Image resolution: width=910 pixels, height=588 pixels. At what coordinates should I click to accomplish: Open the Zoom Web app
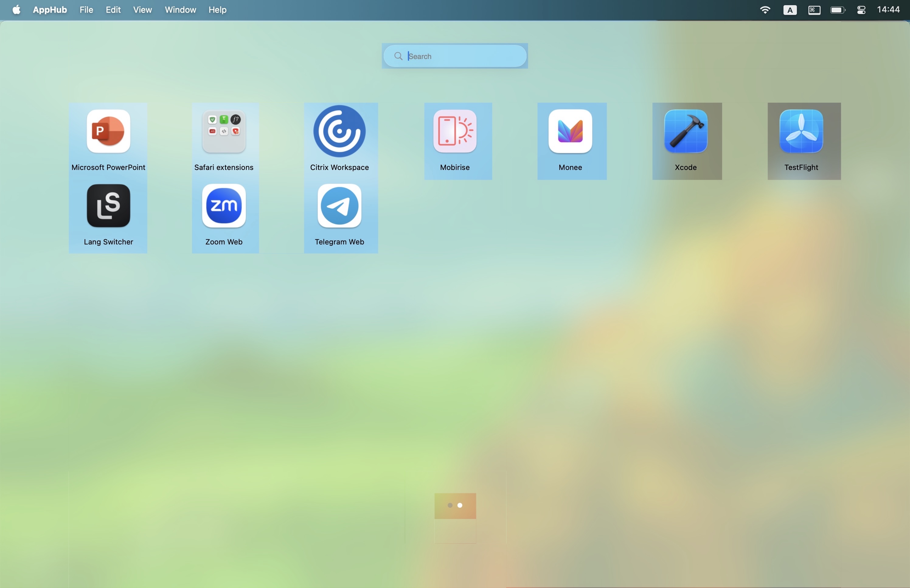[224, 206]
